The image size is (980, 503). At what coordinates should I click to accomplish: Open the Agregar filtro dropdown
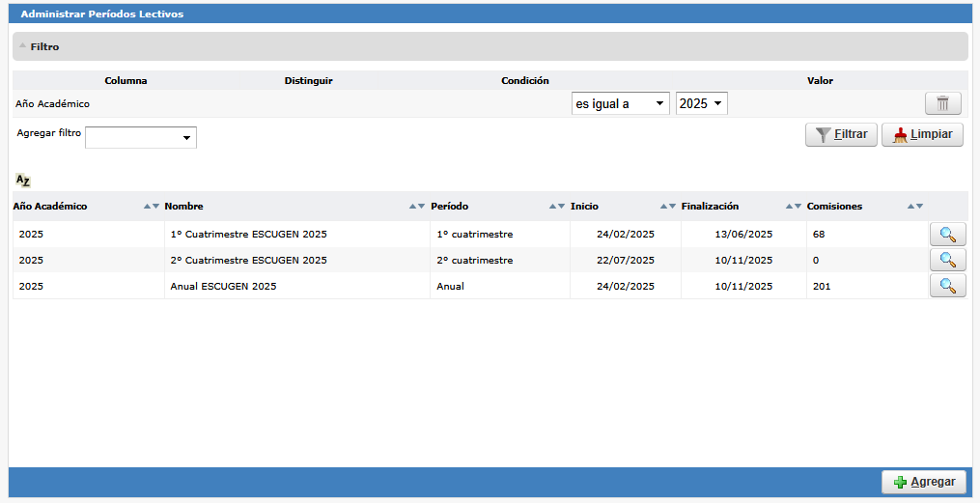[141, 137]
